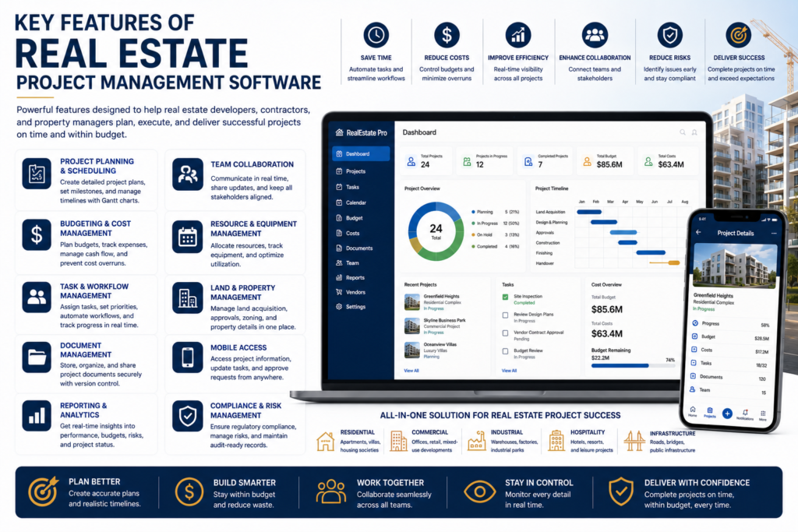The width and height of the screenshot is (798, 532).
Task: Click View All under Tasks
Action: 509,371
